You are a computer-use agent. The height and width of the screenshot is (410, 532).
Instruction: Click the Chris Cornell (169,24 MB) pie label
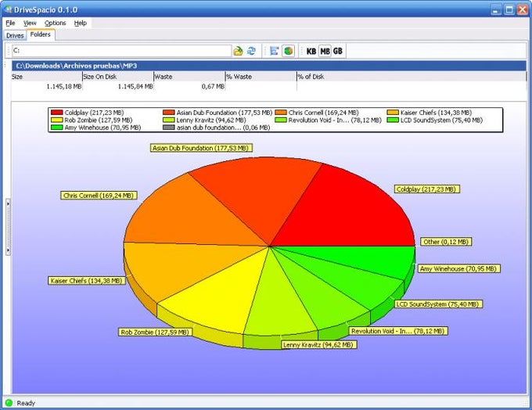coord(99,196)
